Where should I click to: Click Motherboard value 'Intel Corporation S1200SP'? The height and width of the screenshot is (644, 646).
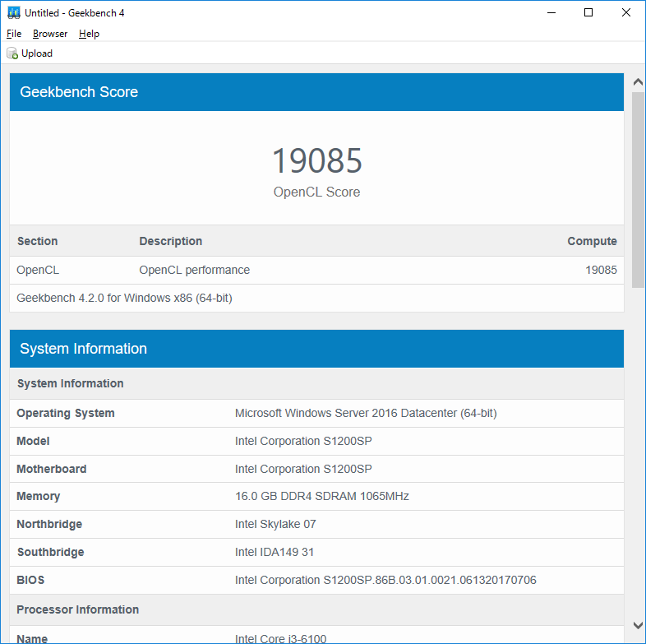click(x=303, y=469)
